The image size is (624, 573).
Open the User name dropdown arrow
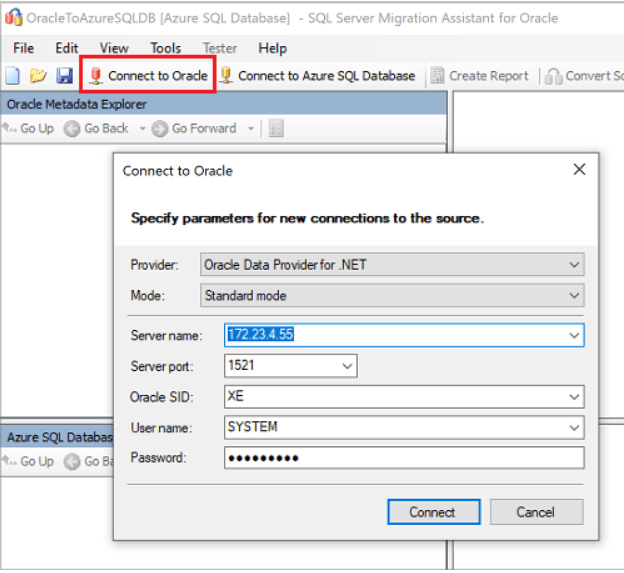[573, 427]
